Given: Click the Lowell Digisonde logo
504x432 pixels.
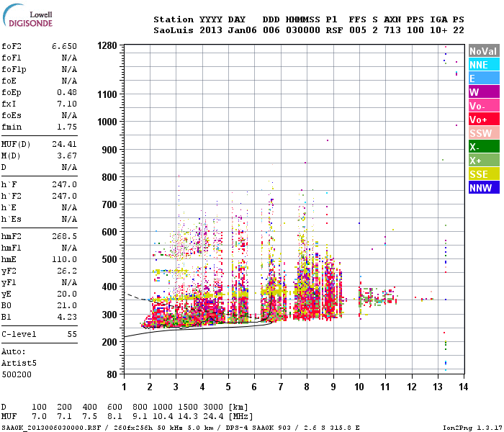Looking at the screenshot, I should 27,15.
